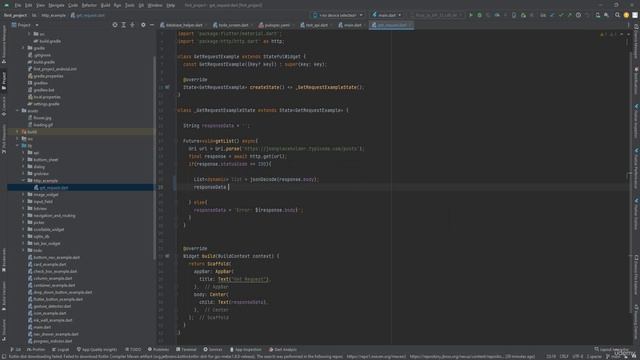The image size is (640, 360).
Task: Open card_example.dart in the project tree
Action: tap(49, 264)
